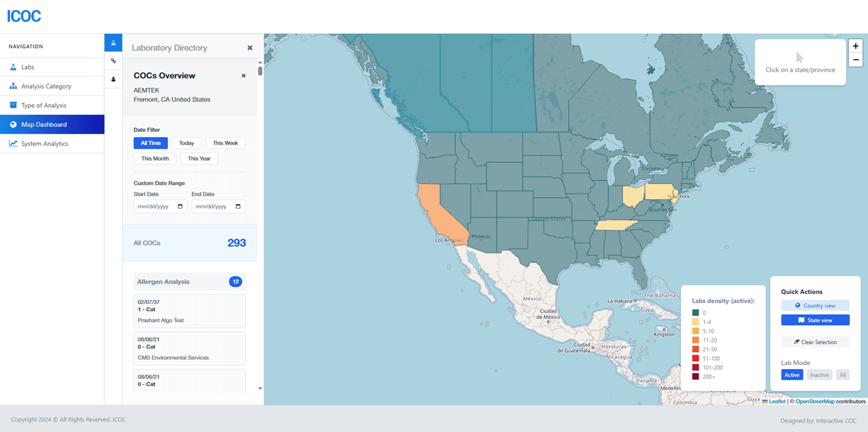
Task: Switch to Country view
Action: coord(815,305)
